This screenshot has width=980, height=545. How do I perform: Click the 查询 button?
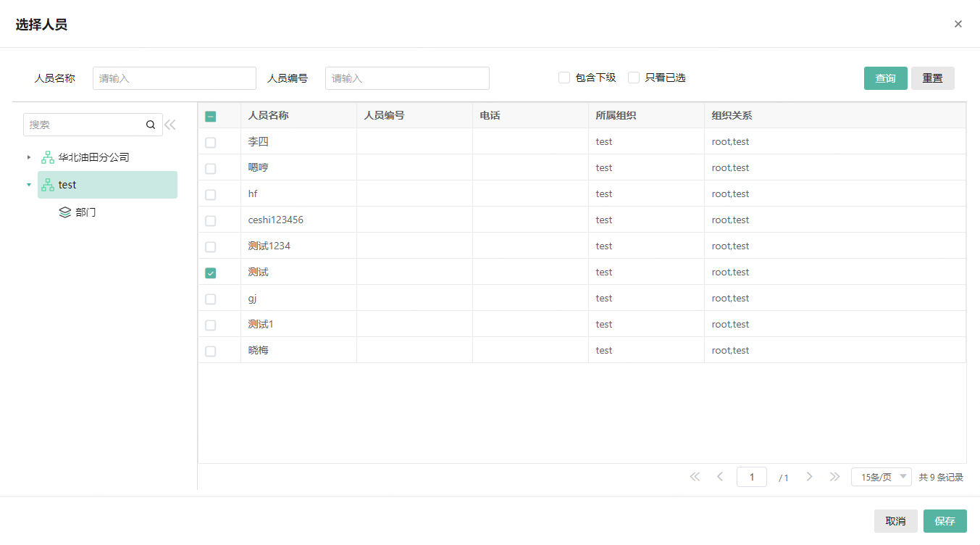[885, 78]
